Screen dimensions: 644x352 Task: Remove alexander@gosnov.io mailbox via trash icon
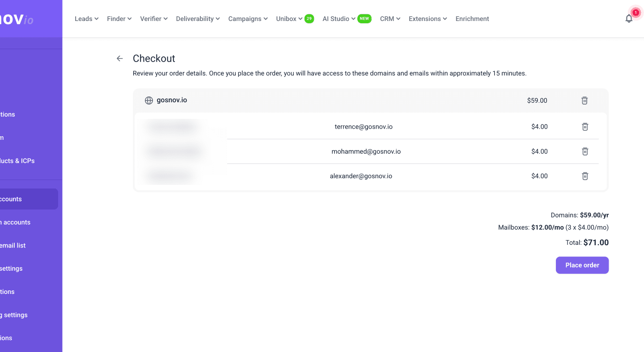585,176
